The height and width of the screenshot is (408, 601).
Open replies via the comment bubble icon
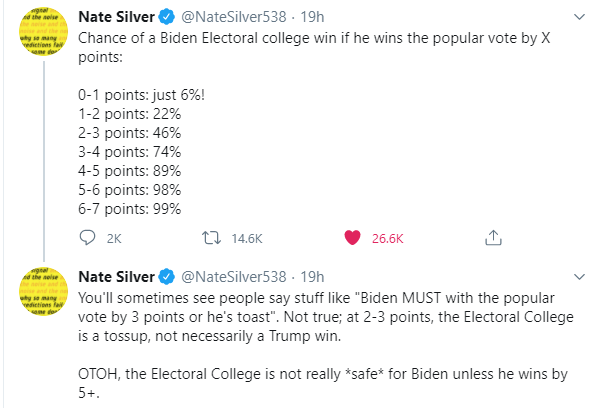[x=87, y=238]
